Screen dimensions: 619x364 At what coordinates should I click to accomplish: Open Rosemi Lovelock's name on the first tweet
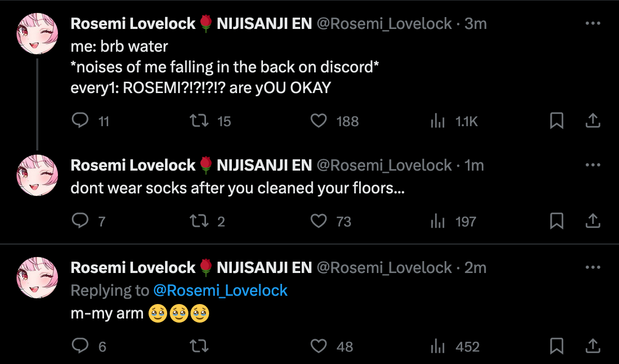tap(133, 24)
